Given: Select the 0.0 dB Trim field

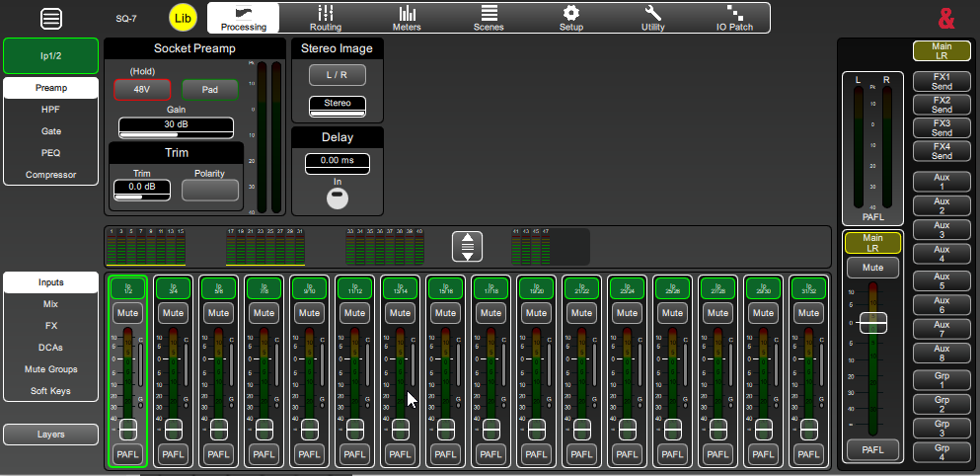Looking at the screenshot, I should (142, 191).
